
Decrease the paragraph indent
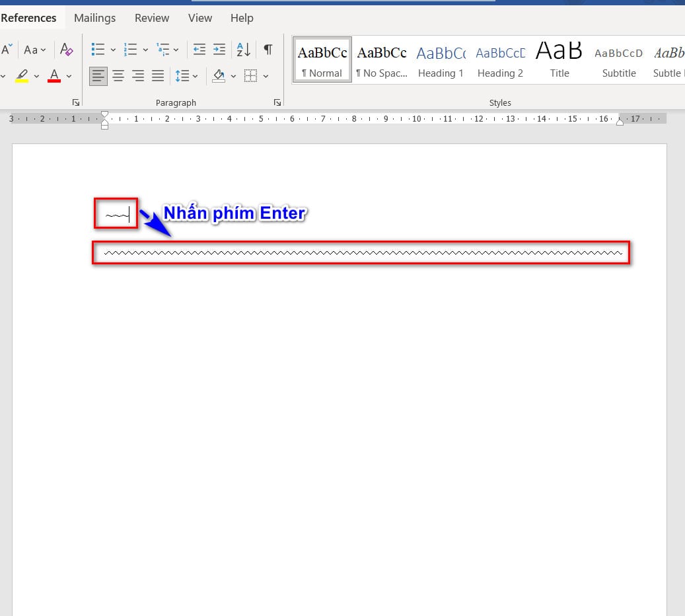(x=199, y=50)
